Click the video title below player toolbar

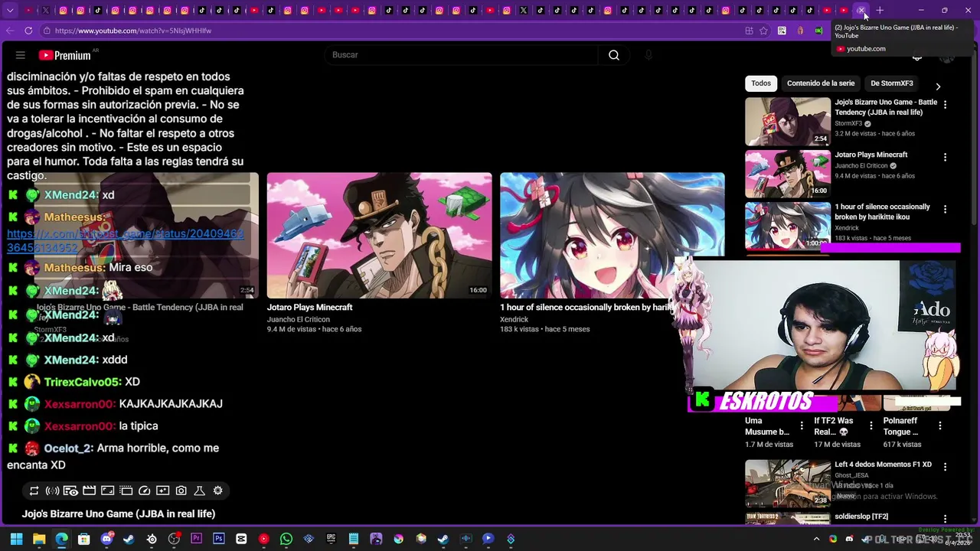119,514
